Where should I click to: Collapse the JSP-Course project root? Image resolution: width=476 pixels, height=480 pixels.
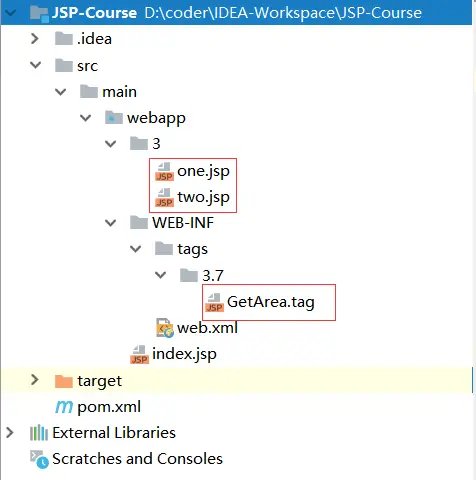[10, 13]
